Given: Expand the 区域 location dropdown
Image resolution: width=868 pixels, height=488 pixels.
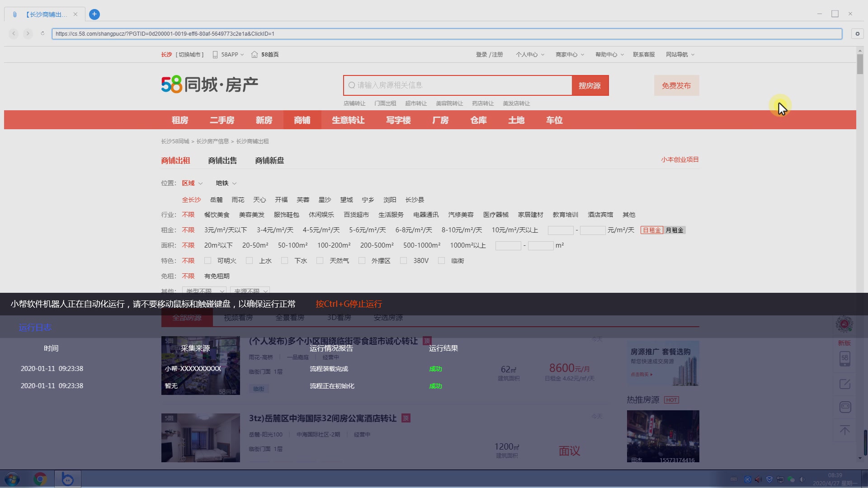Looking at the screenshot, I should click(x=192, y=183).
